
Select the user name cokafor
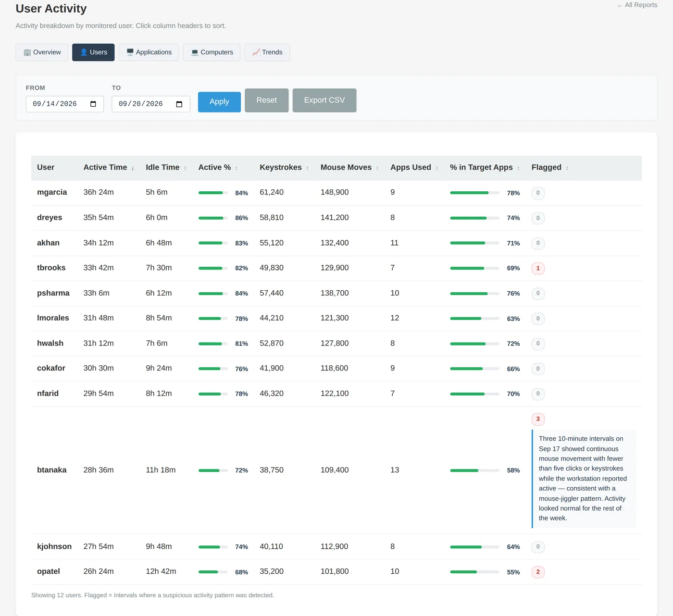click(51, 368)
